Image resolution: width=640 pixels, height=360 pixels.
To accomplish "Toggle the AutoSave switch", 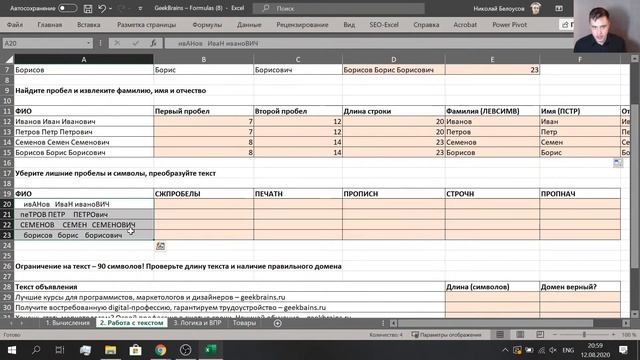I will (67, 8).
